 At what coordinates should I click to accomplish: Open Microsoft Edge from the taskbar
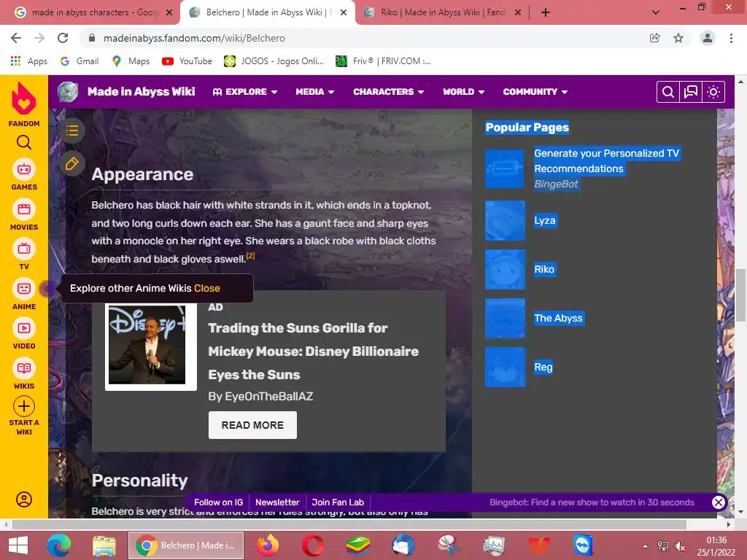coord(58,545)
